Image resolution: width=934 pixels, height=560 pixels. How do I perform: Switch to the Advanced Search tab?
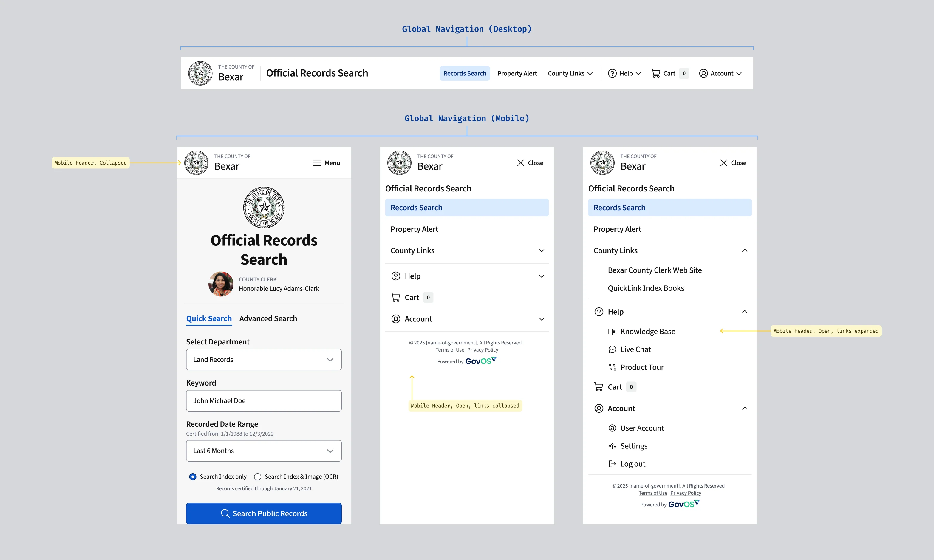[268, 318]
